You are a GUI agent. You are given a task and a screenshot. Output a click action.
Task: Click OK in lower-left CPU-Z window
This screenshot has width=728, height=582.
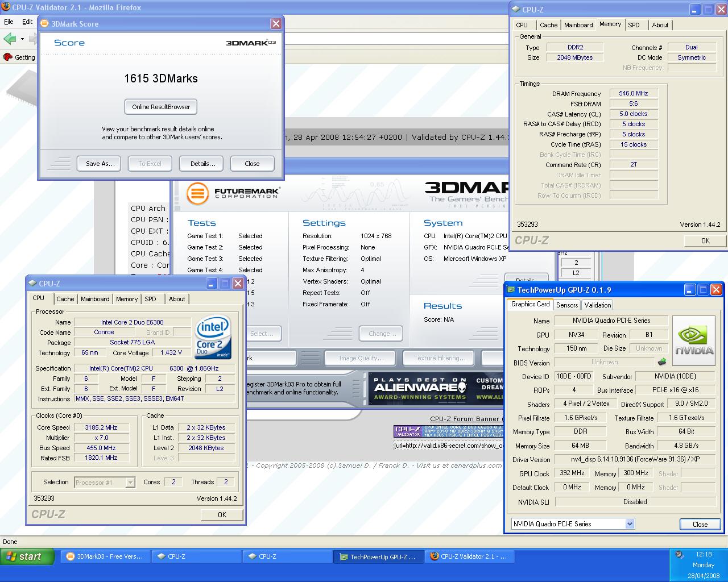(x=222, y=514)
